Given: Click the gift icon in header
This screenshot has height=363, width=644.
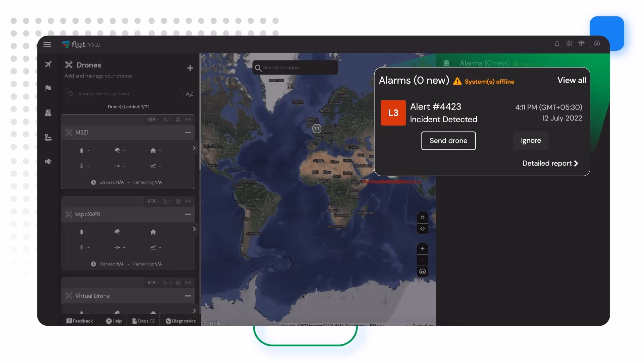Looking at the screenshot, I should click(581, 44).
